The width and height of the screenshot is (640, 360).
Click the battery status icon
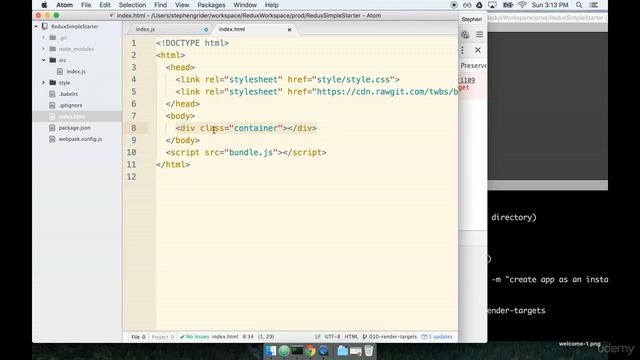coord(507,5)
